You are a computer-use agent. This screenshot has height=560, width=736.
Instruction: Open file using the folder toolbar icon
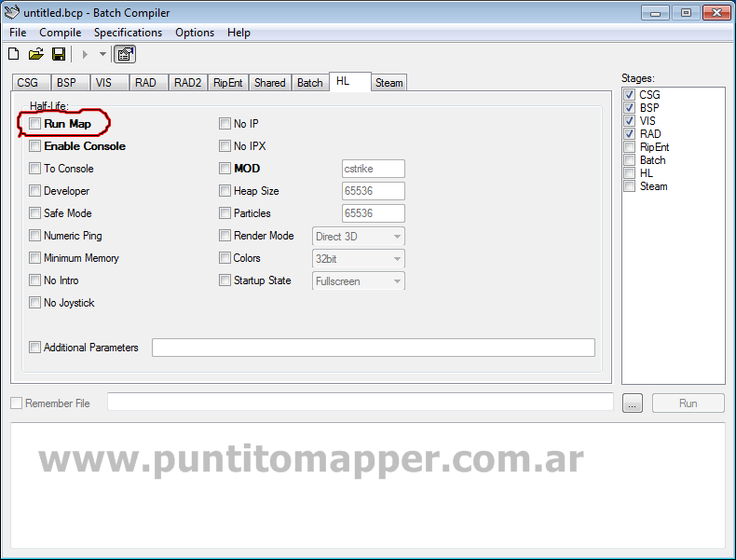coord(36,54)
